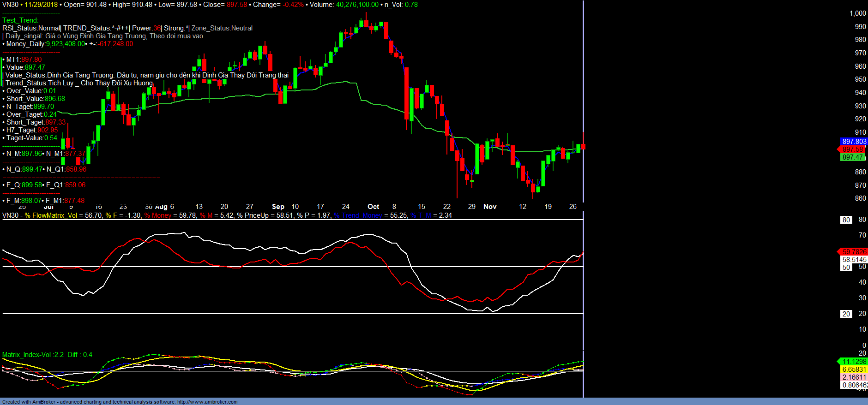This screenshot has height=405, width=868.
Task: Jump to Oct on the date axis
Action: click(x=373, y=207)
